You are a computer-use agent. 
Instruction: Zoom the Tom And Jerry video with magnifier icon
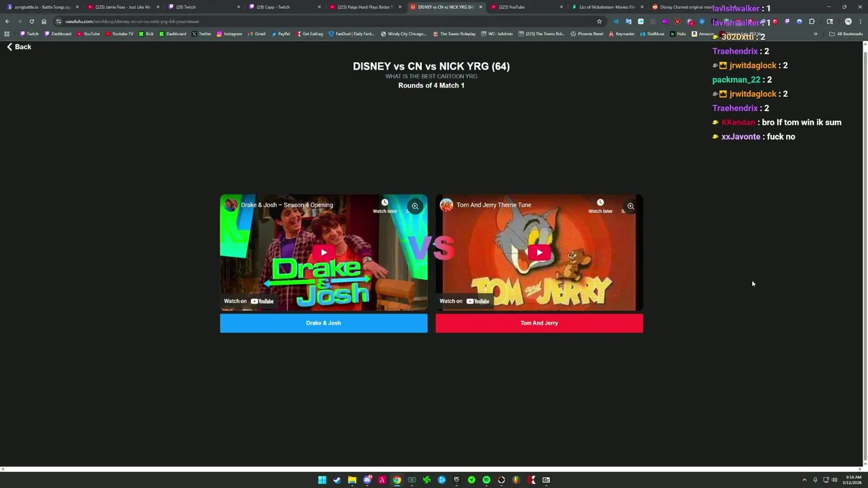631,206
